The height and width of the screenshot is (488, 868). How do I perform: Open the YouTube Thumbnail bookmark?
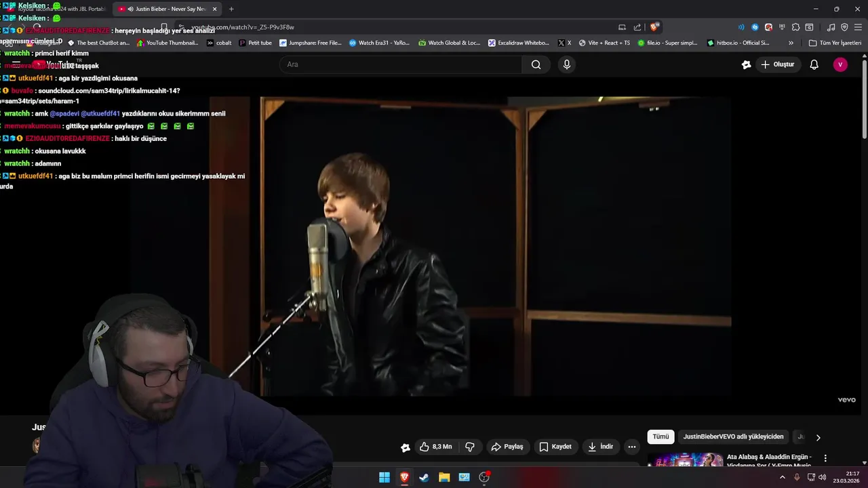(x=168, y=43)
